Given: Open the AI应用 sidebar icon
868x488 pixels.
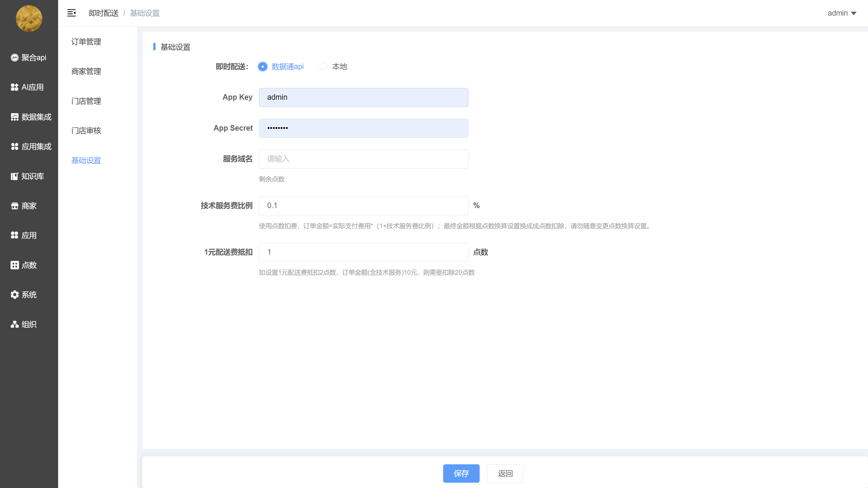Looking at the screenshot, I should click(x=14, y=87).
